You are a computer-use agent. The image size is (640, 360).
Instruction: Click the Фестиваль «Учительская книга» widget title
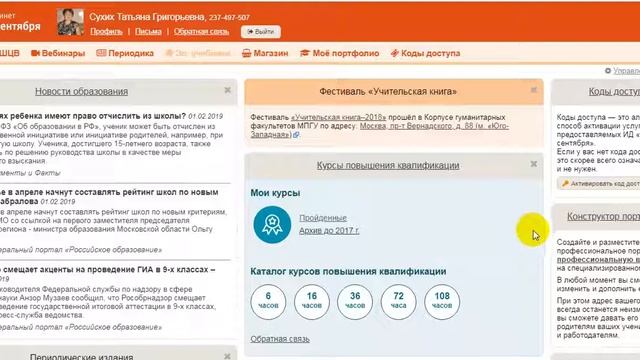pos(388,91)
